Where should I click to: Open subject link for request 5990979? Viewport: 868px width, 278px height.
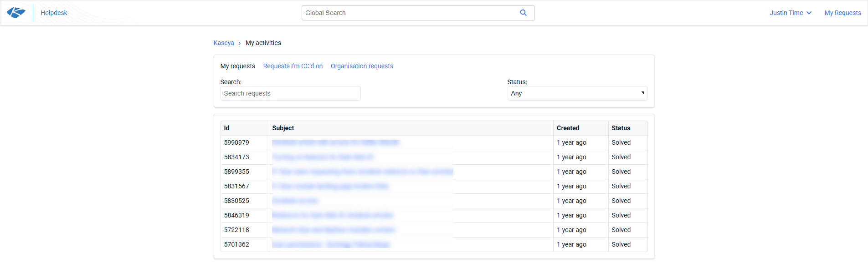point(335,142)
